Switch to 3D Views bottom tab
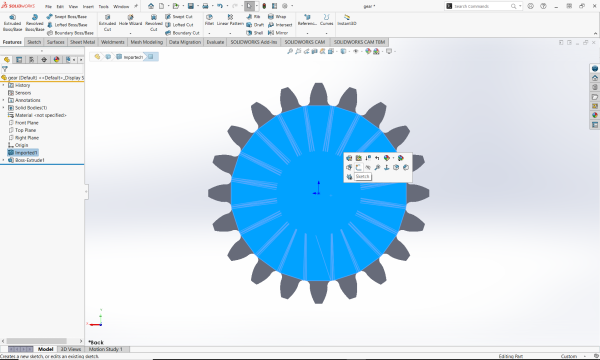The width and height of the screenshot is (600, 360). pos(71,349)
